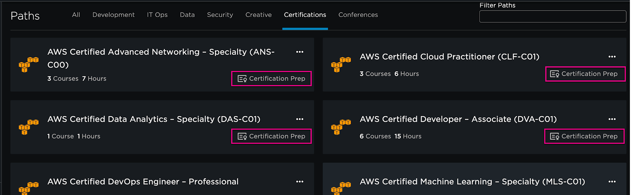Click Certification Prep label on Advanced Networking card

point(277,79)
